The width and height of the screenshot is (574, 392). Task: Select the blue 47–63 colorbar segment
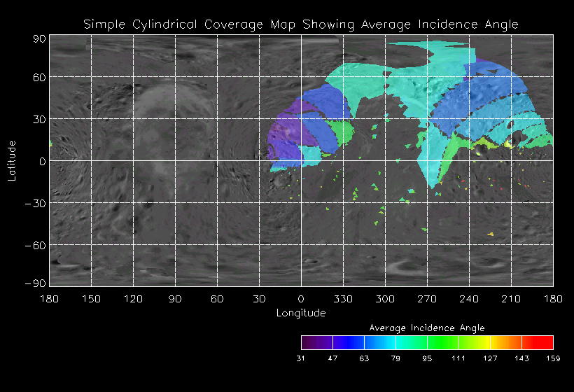click(349, 342)
